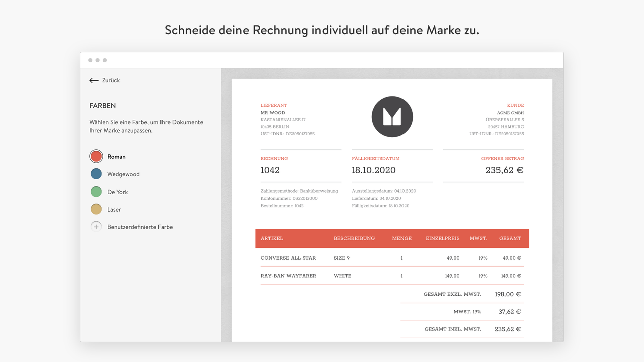Click the FARBEN heading
This screenshot has width=644, height=362.
point(103,106)
